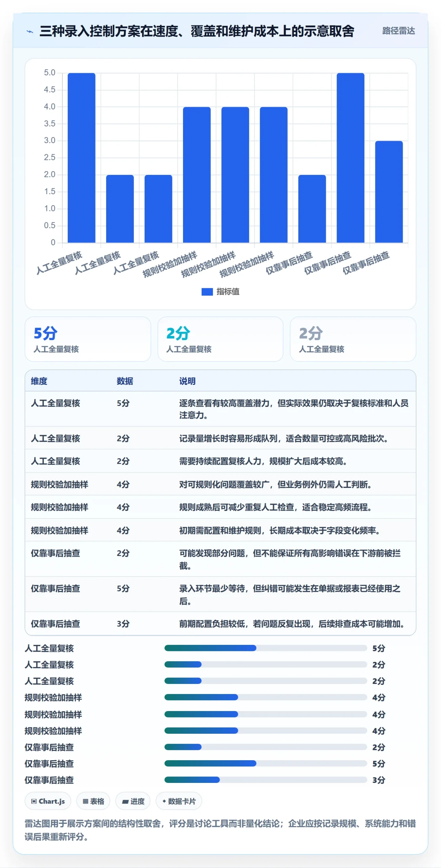441x868 pixels.
Task: Click table text 逐条查看有较高覆盖潜力
Action: click(224, 403)
